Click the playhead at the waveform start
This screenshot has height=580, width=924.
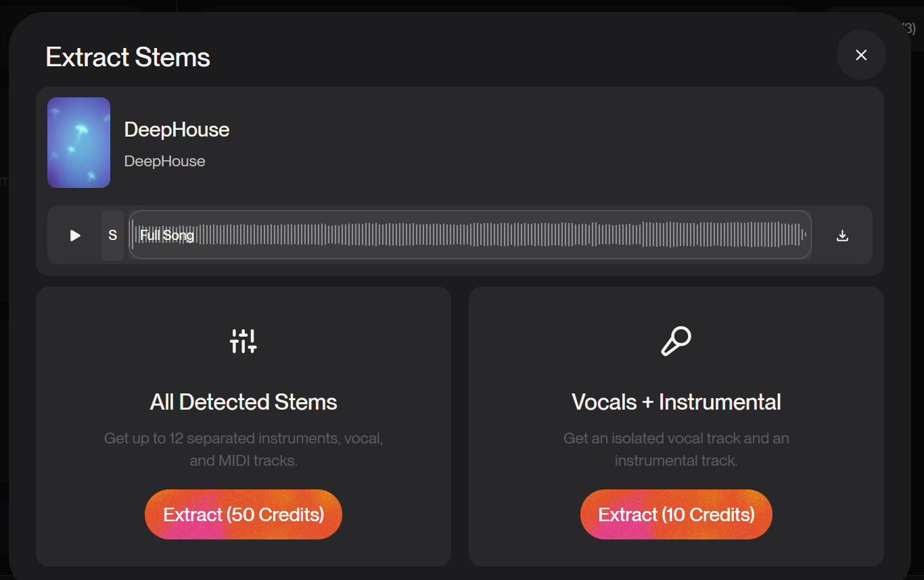point(133,235)
